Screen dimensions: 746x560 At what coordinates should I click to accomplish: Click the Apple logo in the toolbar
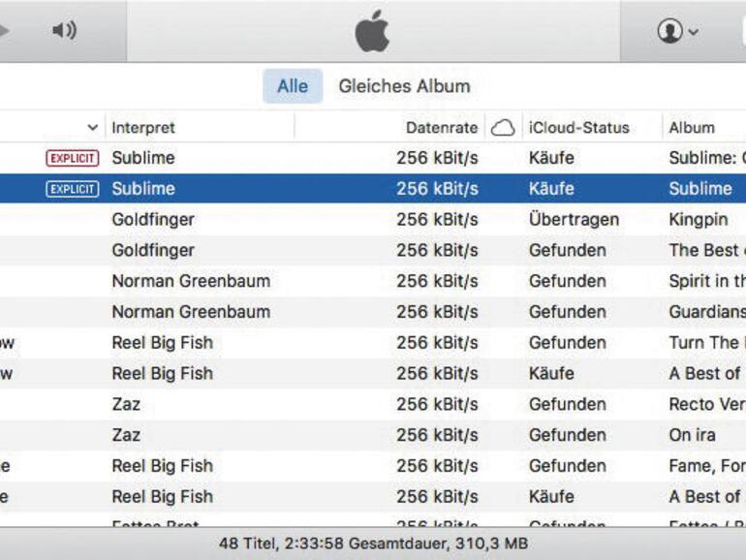click(372, 32)
